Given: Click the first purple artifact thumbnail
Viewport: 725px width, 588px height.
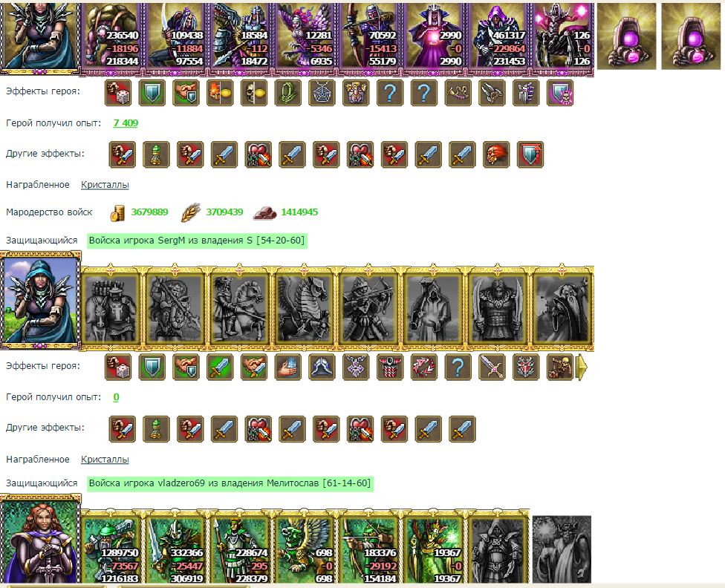Looking at the screenshot, I should coord(626,36).
